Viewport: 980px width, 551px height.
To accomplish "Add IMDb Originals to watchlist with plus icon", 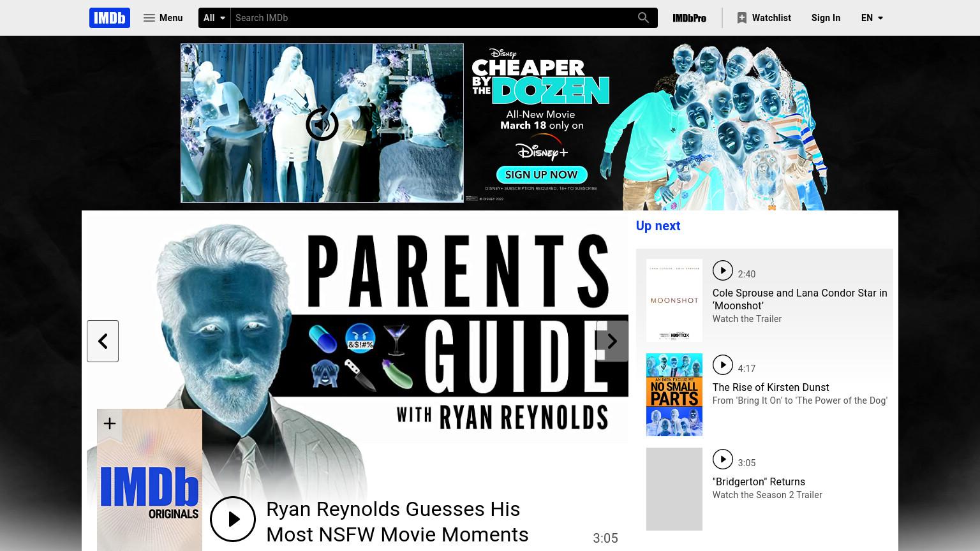I will coord(110,424).
